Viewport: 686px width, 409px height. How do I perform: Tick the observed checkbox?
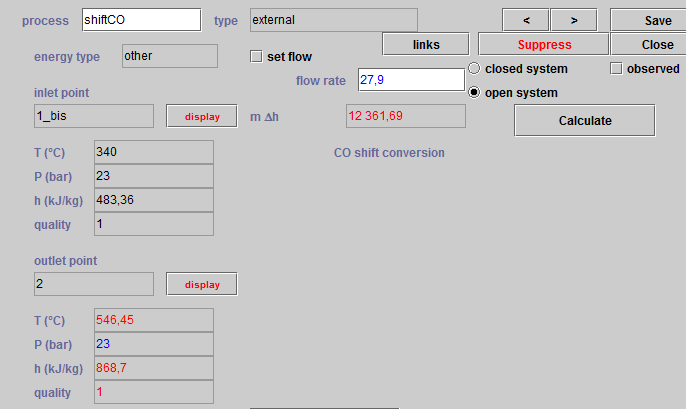click(616, 69)
